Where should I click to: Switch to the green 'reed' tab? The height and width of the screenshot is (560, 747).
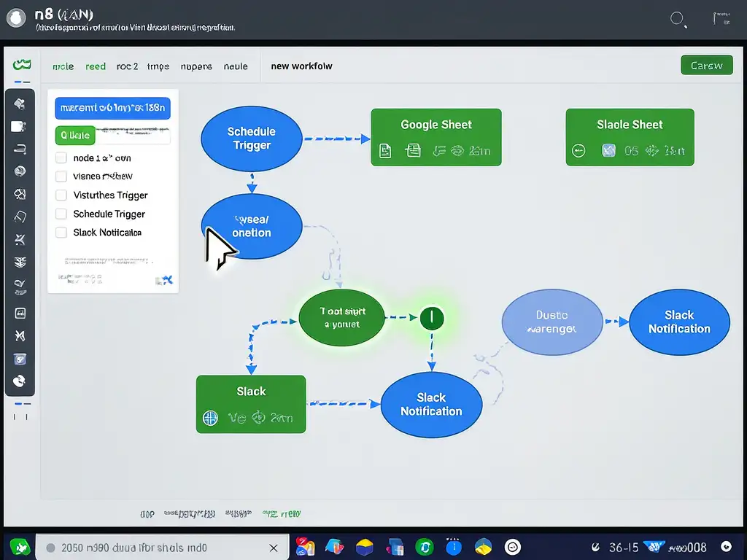[x=96, y=66]
